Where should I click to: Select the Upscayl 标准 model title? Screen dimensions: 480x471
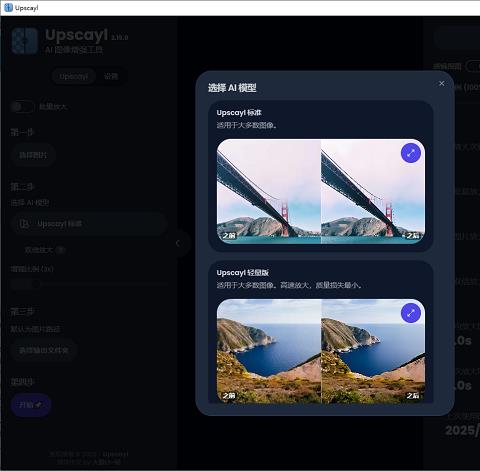[x=239, y=113]
